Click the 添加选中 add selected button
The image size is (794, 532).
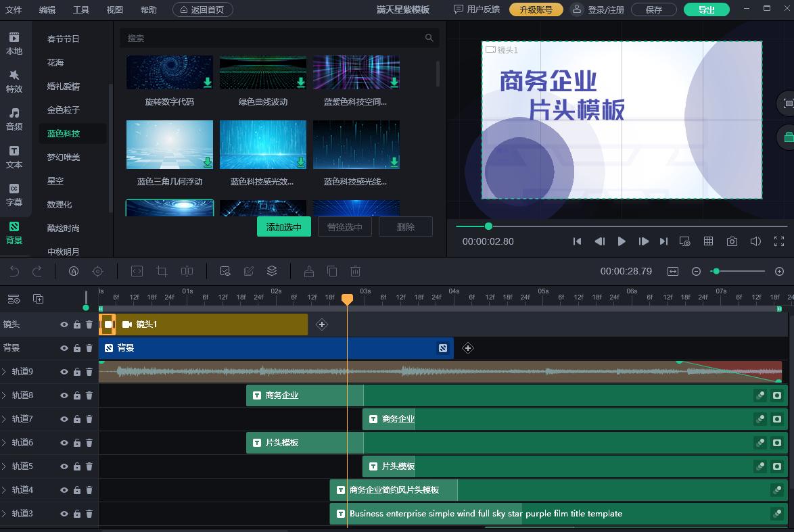pos(283,226)
